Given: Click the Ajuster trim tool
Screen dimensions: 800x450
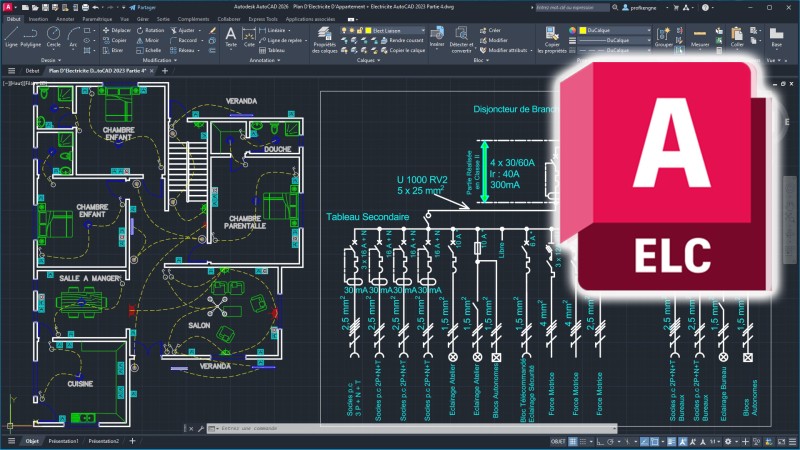Looking at the screenshot, I should (183, 31).
